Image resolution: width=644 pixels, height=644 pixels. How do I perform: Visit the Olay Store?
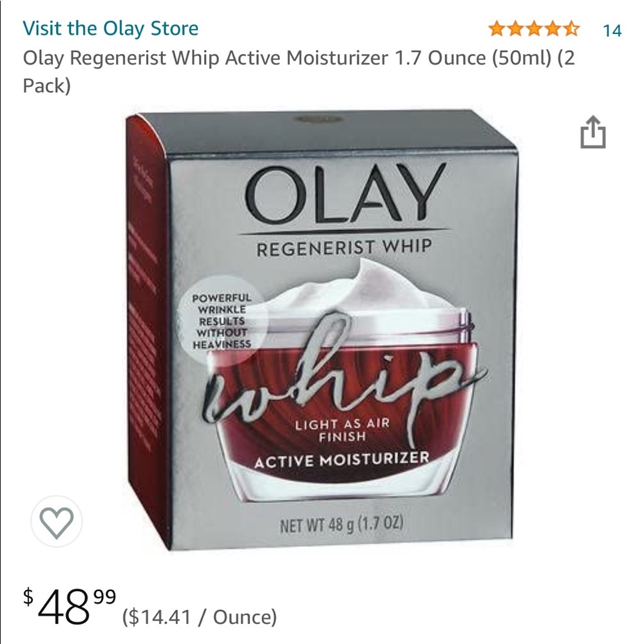[x=110, y=28]
